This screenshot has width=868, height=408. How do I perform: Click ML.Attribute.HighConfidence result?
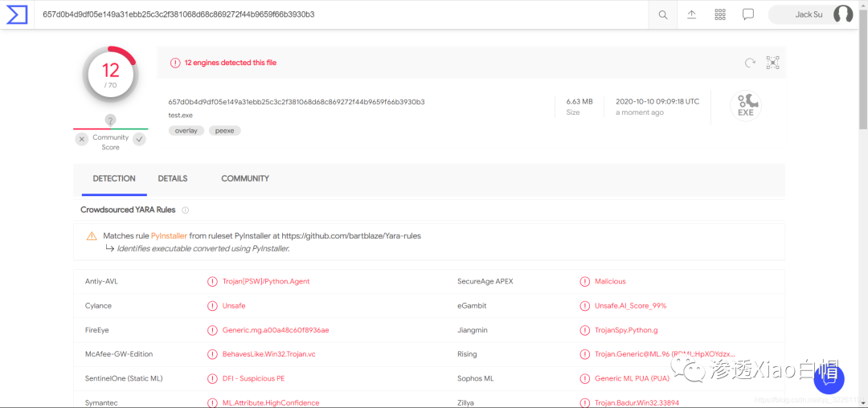[x=271, y=403]
